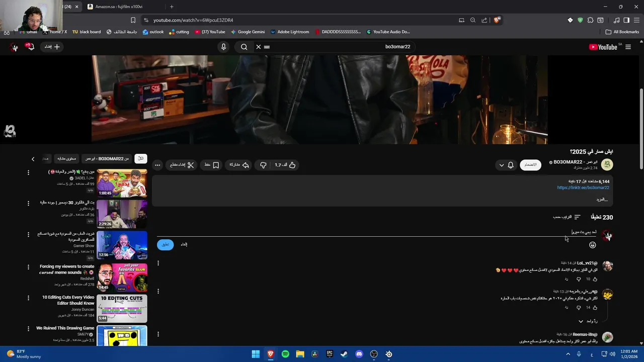The image size is (644, 362).
Task: Share the video using the share button
Action: (239, 165)
